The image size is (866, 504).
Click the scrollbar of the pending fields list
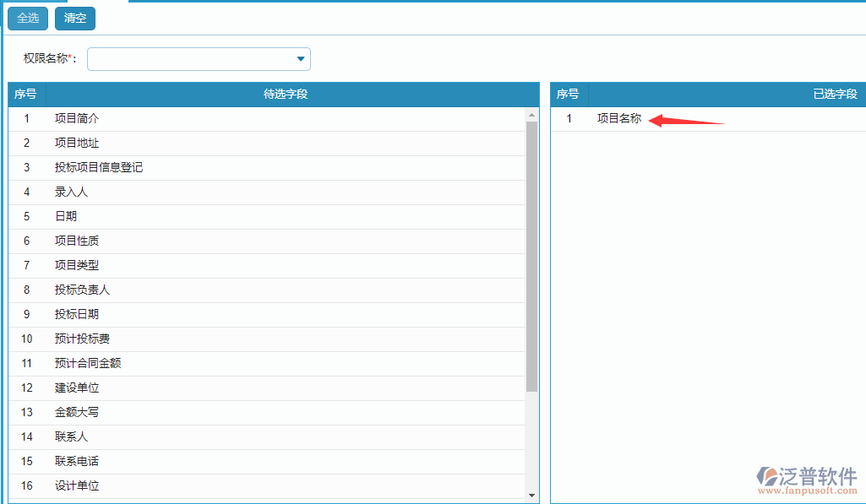[533, 253]
